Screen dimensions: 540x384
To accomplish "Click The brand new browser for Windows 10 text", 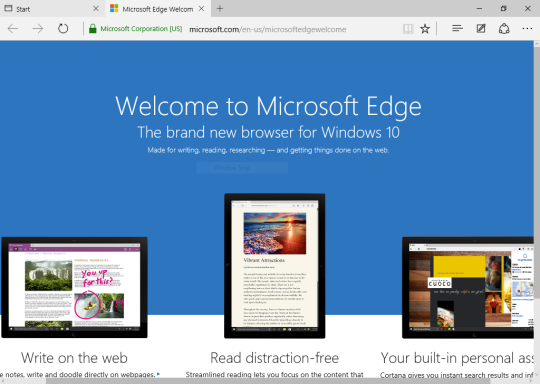I will click(268, 132).
